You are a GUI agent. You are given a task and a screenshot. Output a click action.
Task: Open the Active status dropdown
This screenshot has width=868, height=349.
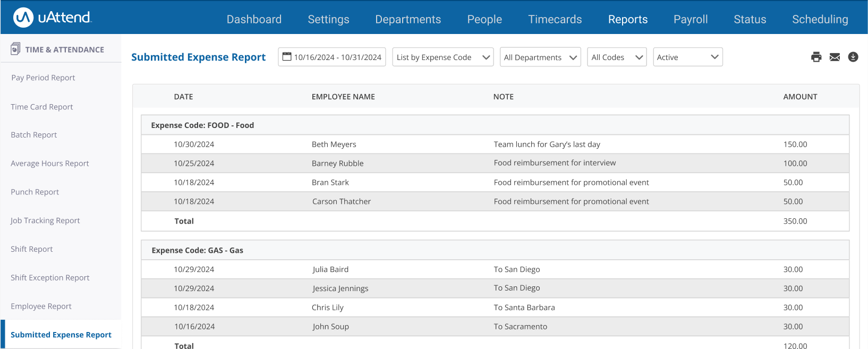point(688,57)
